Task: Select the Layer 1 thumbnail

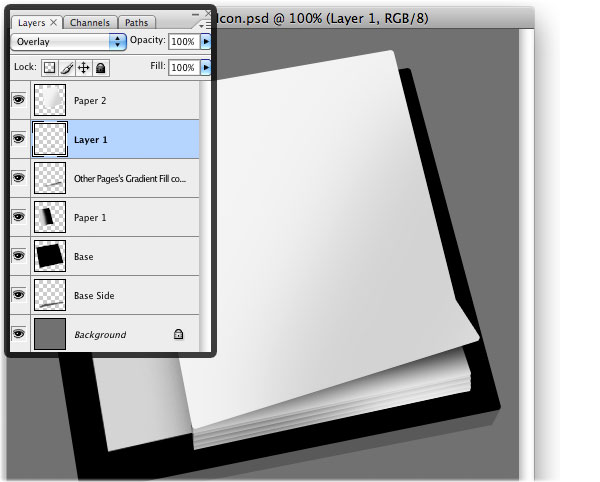Action: click(50, 139)
